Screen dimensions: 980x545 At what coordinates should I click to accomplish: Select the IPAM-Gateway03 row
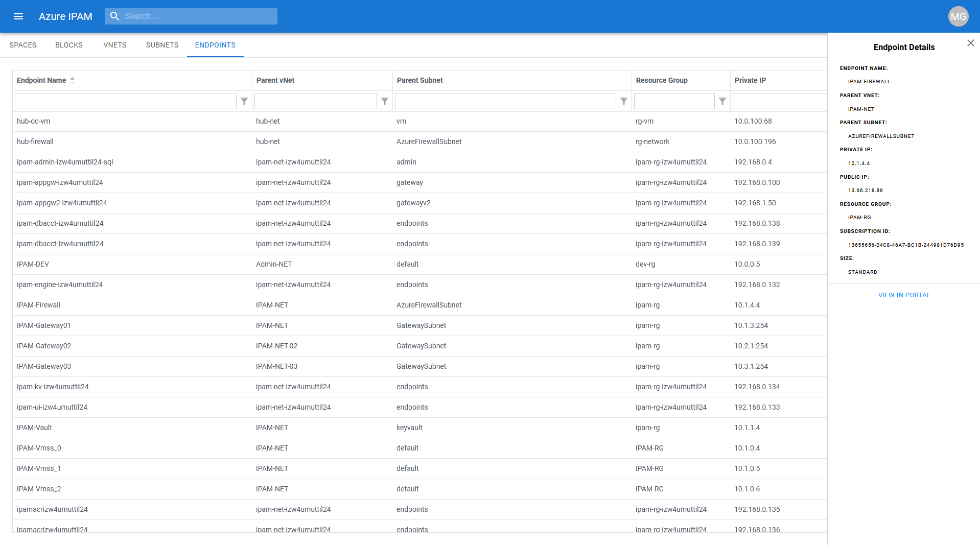tap(419, 366)
